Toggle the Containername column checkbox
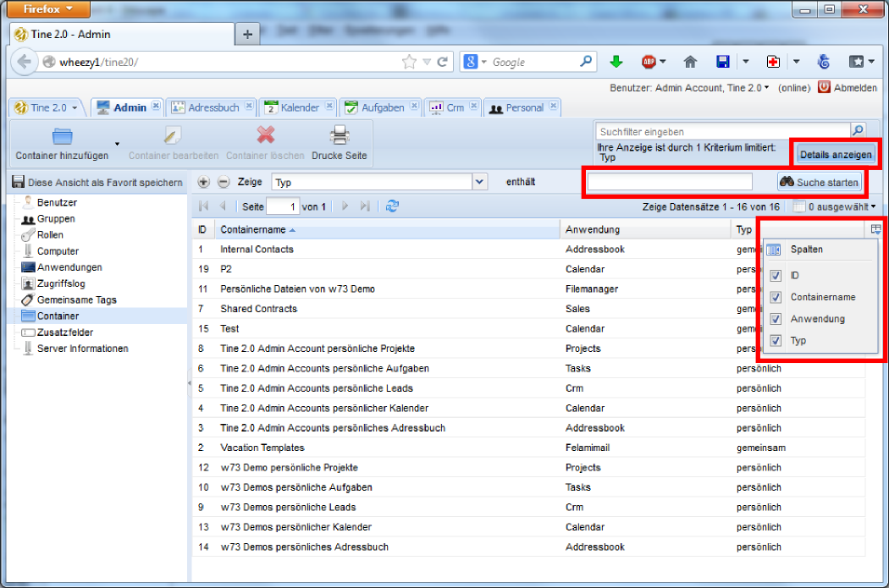889x588 pixels. 776,298
